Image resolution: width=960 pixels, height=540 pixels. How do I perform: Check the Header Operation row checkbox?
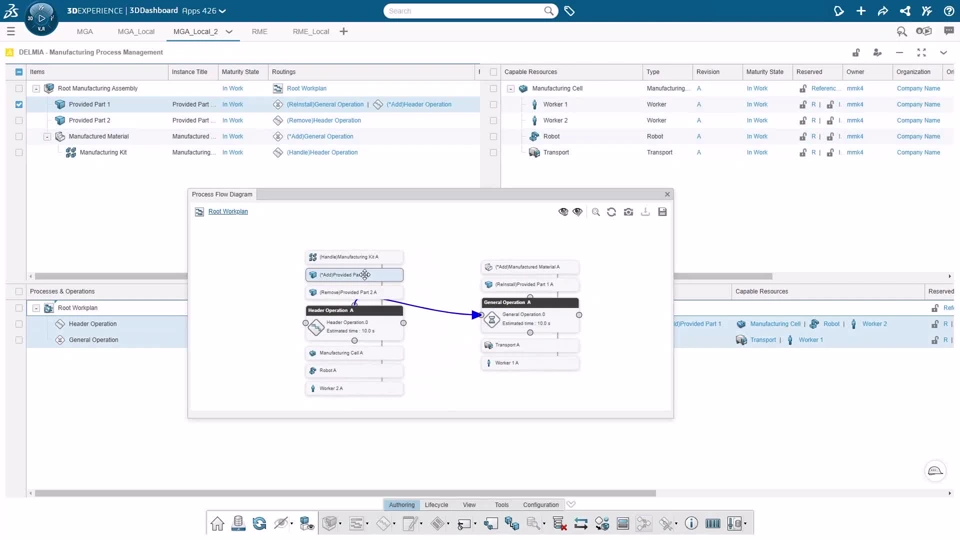tap(19, 324)
